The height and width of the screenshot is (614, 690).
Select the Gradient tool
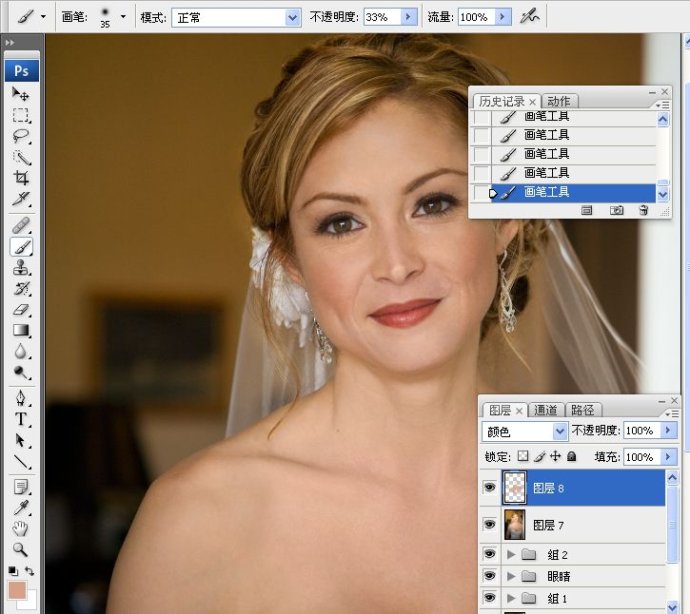pyautogui.click(x=20, y=331)
